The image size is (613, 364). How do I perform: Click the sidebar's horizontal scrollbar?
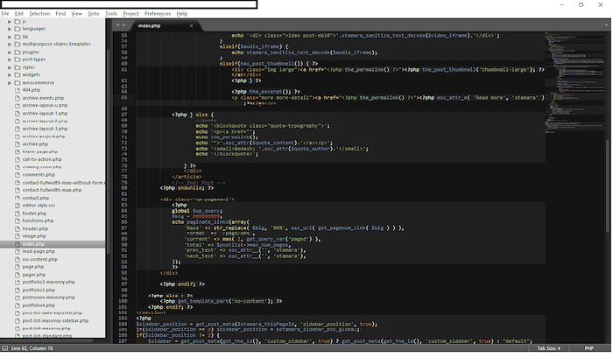[47, 340]
